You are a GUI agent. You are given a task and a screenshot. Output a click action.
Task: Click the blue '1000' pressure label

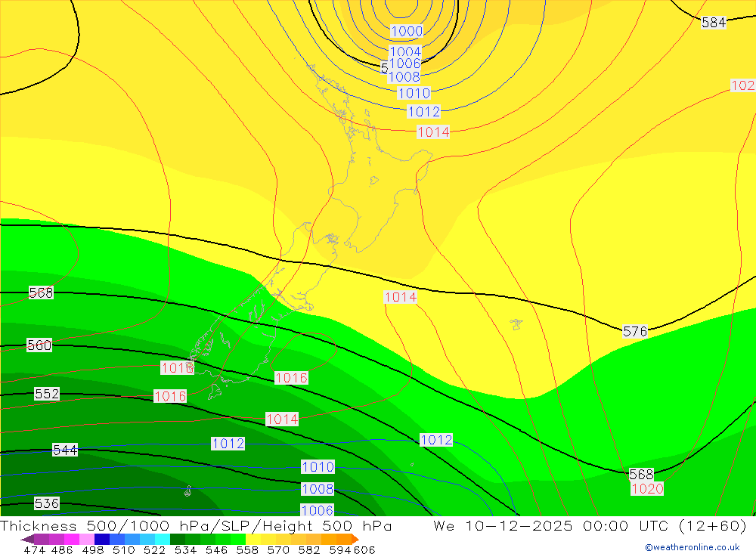(x=407, y=31)
